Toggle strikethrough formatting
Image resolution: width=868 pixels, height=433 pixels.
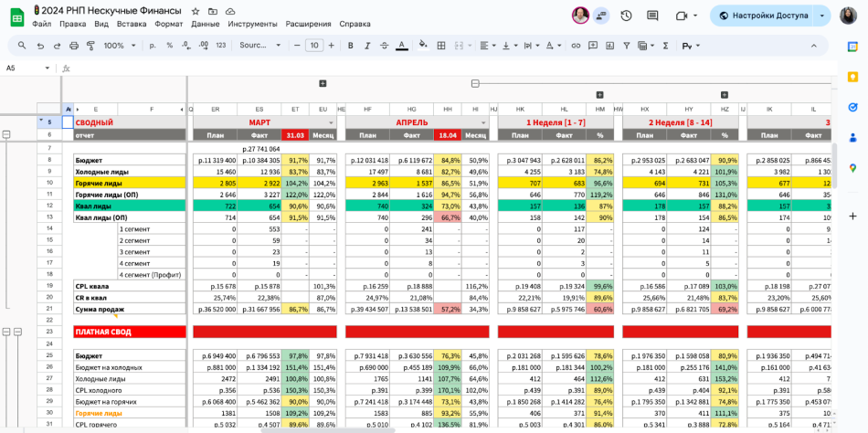click(384, 46)
